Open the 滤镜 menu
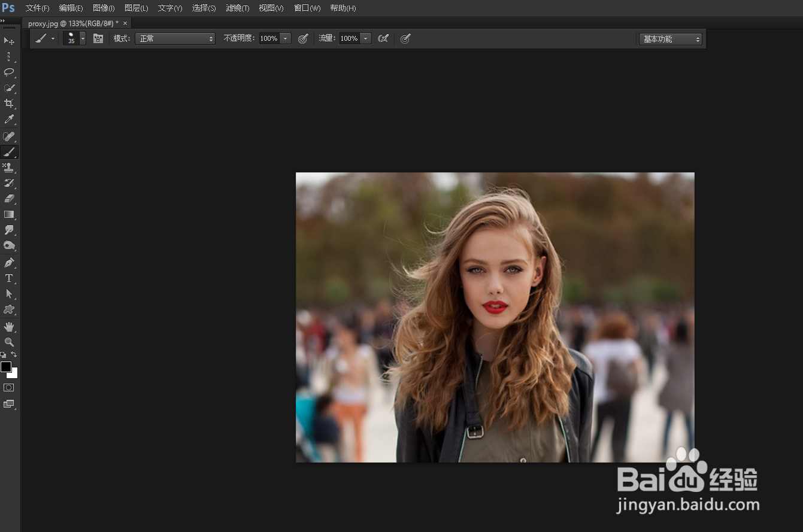 [x=237, y=8]
